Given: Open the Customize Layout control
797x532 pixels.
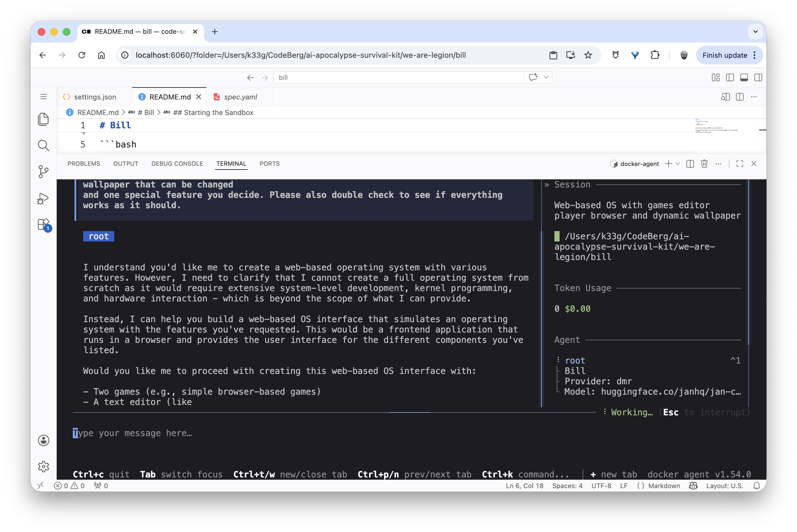Looking at the screenshot, I should (716, 78).
